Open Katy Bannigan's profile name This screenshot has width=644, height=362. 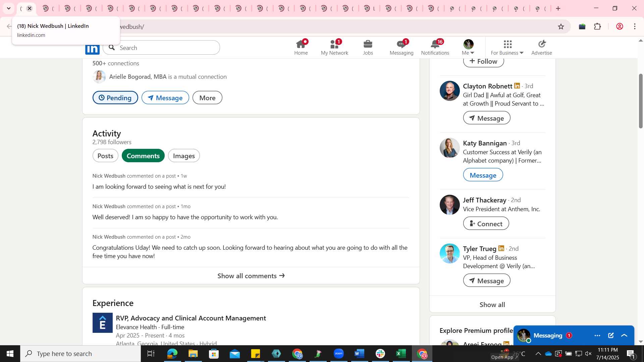point(485,143)
